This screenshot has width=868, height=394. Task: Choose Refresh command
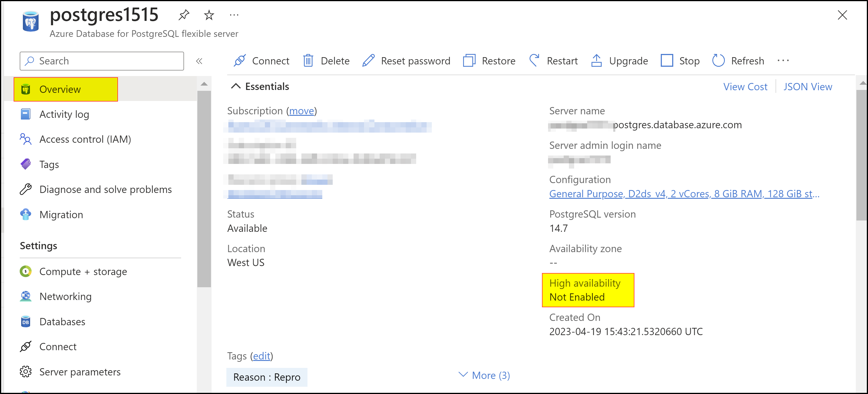[x=738, y=61]
